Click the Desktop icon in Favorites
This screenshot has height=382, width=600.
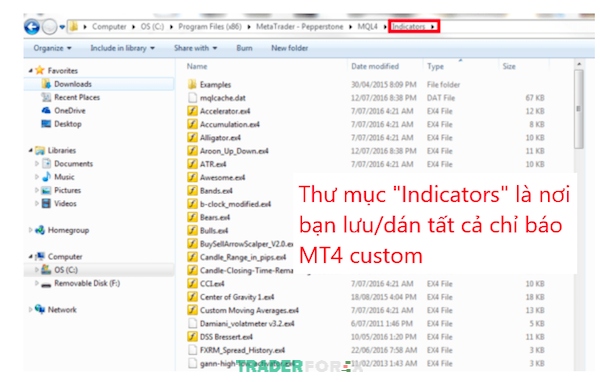(x=46, y=124)
